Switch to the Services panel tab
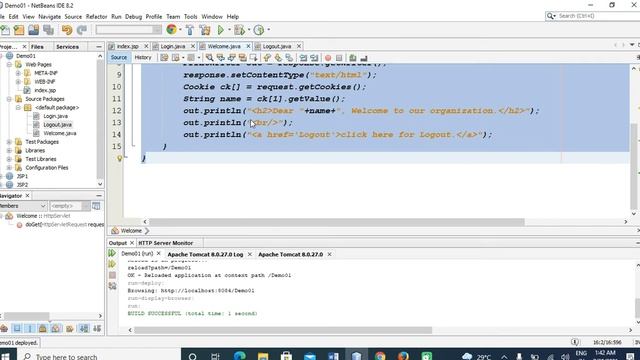The width and height of the screenshot is (640, 360). coord(67,47)
